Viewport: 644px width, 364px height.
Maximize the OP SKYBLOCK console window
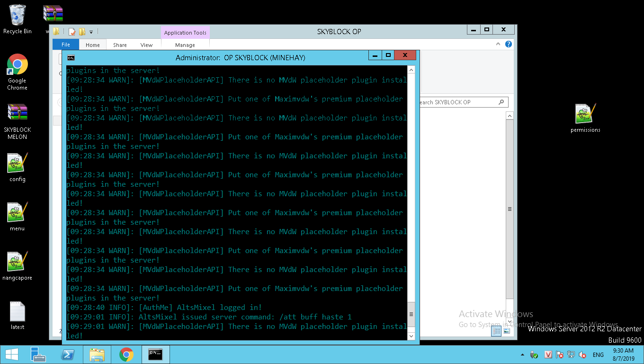click(388, 55)
